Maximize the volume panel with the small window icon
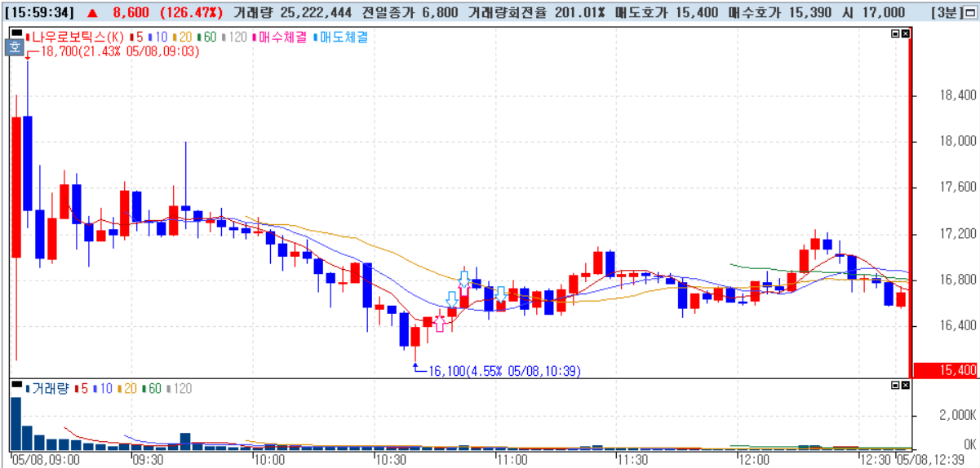The width and height of the screenshot is (980, 468). (x=894, y=384)
